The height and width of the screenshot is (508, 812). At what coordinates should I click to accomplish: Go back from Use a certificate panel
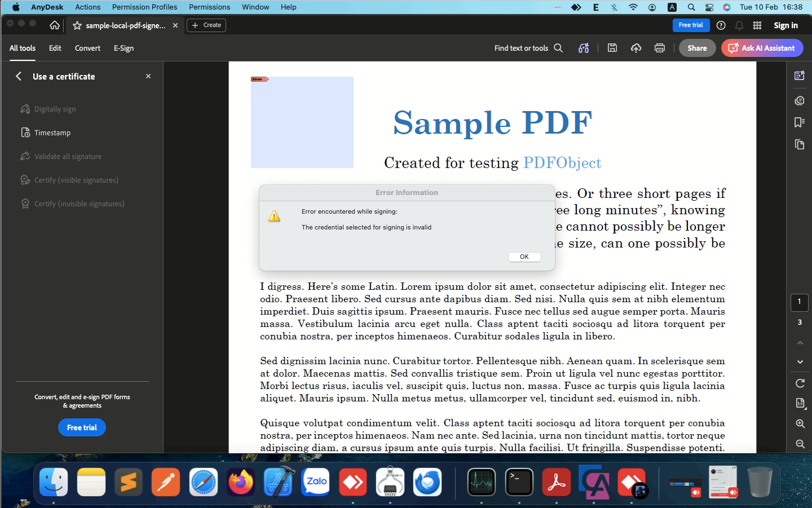click(x=19, y=76)
